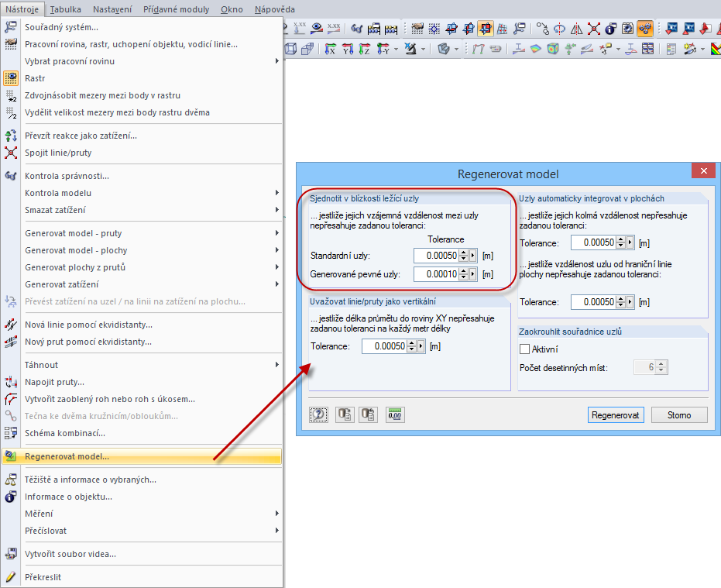Expand the -Y axis view dropdown arrow
This screenshot has height=588, width=721.
click(396, 49)
